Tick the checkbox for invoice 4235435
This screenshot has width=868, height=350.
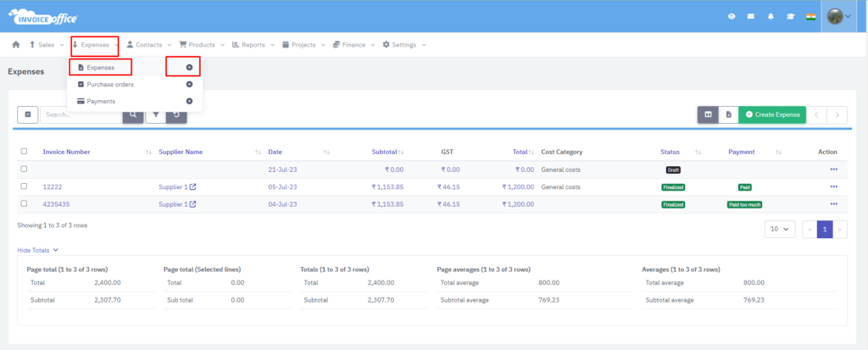point(24,203)
